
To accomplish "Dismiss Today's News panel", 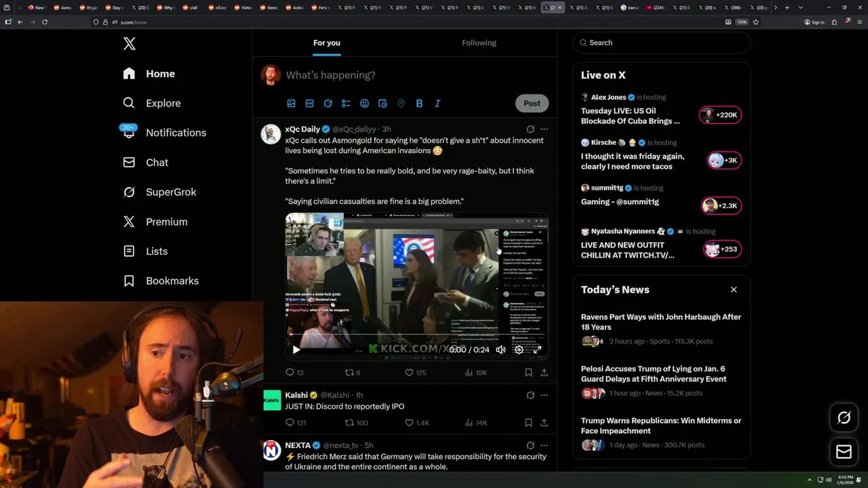I will point(734,289).
